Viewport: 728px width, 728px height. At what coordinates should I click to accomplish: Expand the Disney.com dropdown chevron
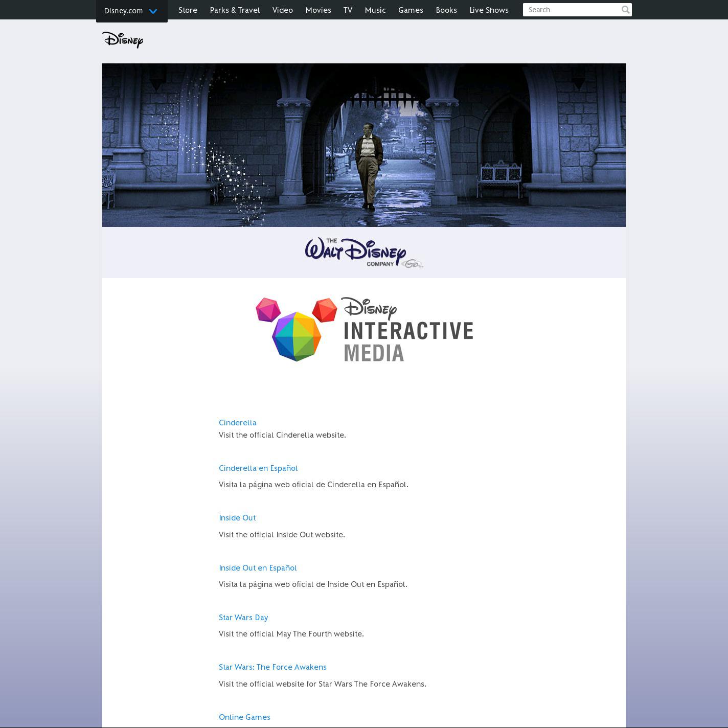click(x=153, y=11)
